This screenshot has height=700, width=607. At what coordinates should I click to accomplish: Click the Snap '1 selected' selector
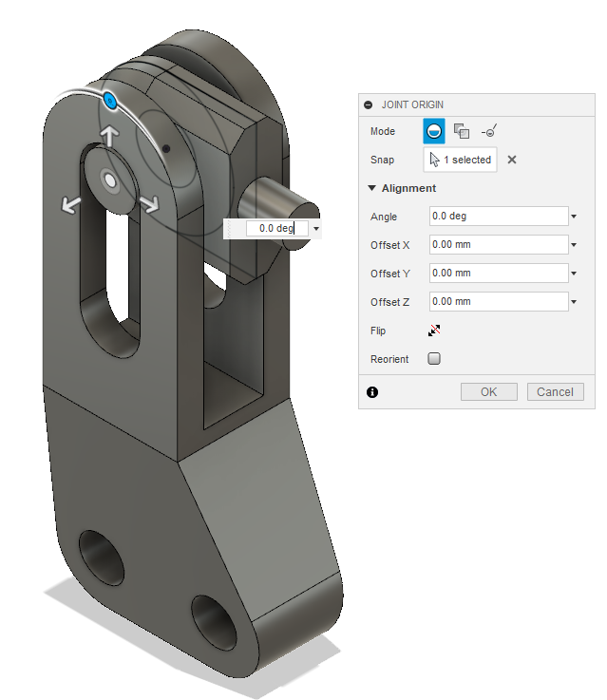[x=460, y=160]
